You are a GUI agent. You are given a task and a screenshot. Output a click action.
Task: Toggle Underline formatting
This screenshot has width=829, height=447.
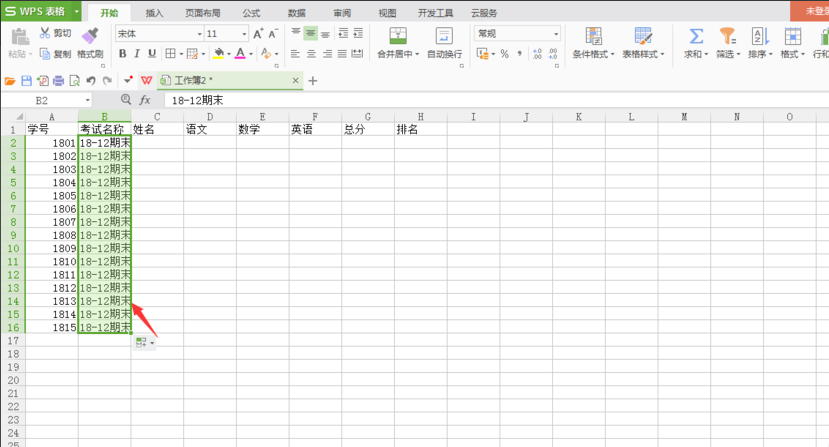pyautogui.click(x=151, y=54)
